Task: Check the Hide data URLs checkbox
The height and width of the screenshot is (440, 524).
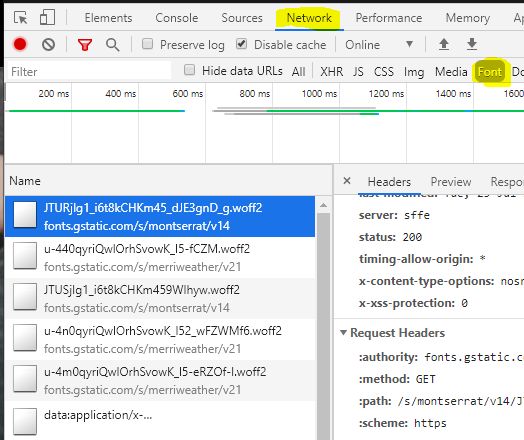Action: [189, 70]
